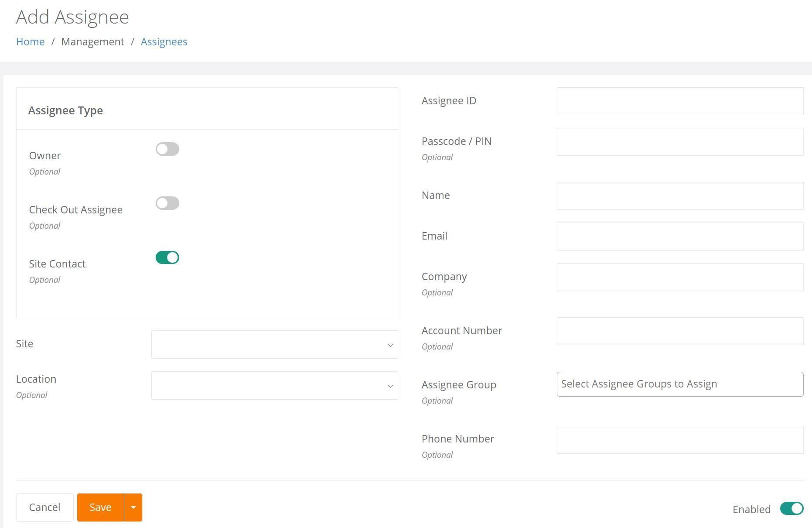Screen dimensions: 812x528
Task: Open the Site dropdown
Action: [275, 345]
